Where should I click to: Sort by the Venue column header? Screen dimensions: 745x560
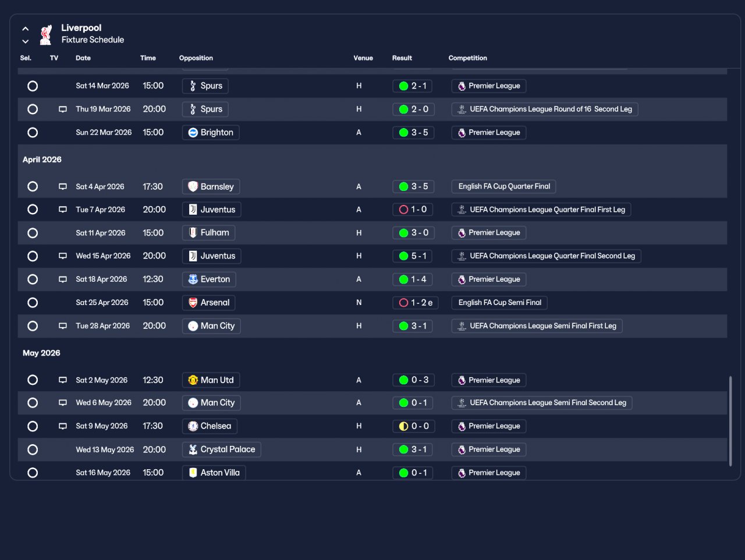(363, 58)
